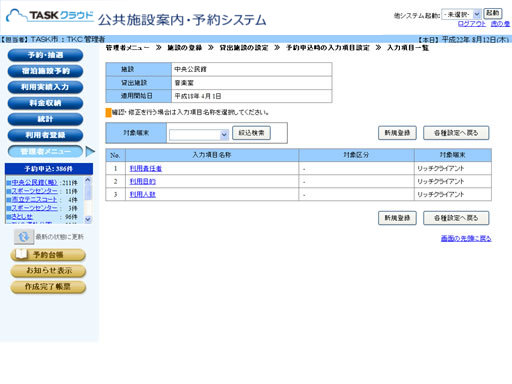
Task: Click the 予約申込:386件 header
Action: click(49, 169)
